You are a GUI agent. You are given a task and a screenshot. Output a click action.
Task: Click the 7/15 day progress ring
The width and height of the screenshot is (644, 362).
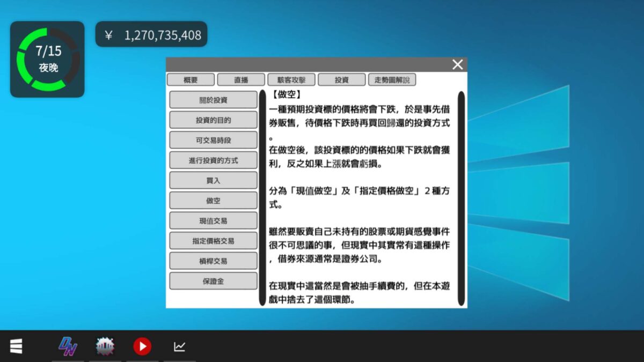[47, 59]
